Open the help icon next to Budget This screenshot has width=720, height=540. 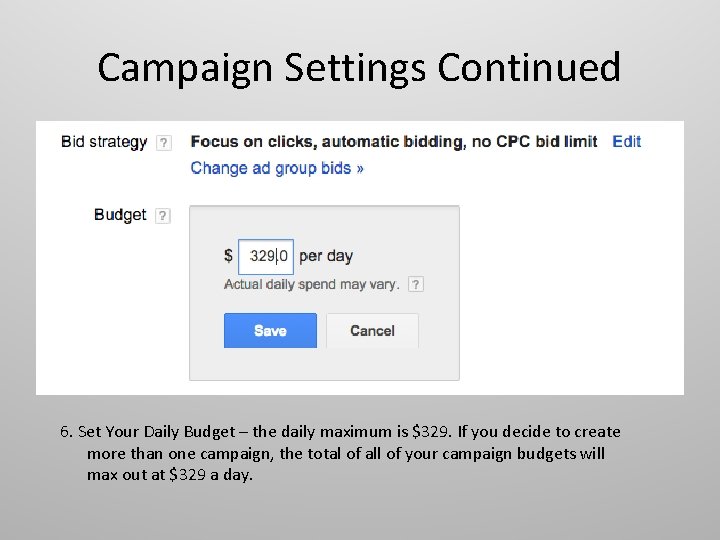pyautogui.click(x=163, y=215)
